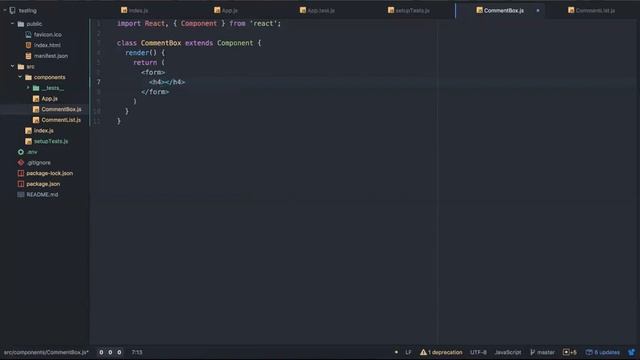
Task: Click the .env gear icon
Action: tap(21, 152)
